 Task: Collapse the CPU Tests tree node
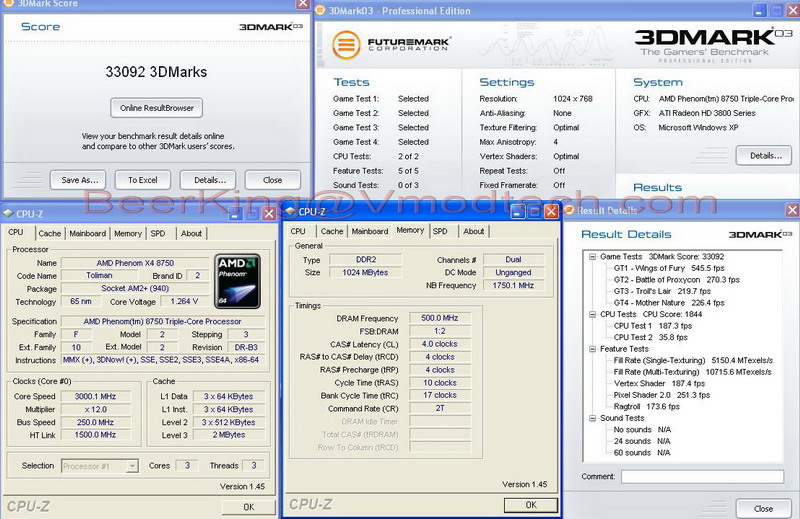pos(592,314)
